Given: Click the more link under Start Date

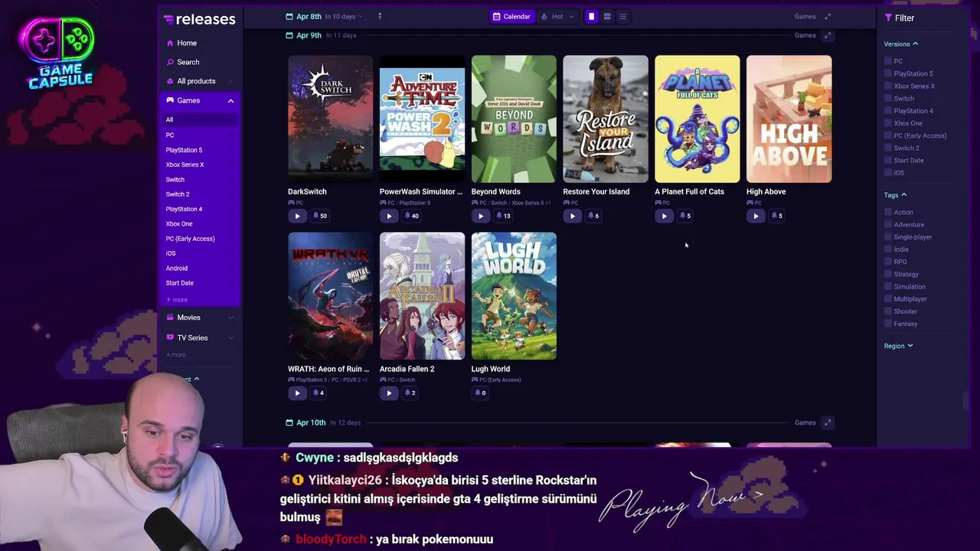Looking at the screenshot, I should coord(177,300).
